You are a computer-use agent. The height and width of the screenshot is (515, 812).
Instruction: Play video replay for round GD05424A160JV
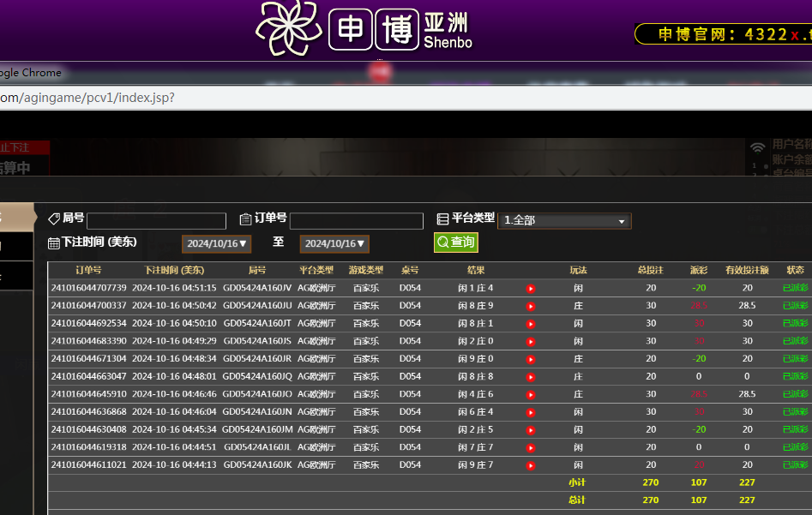530,288
